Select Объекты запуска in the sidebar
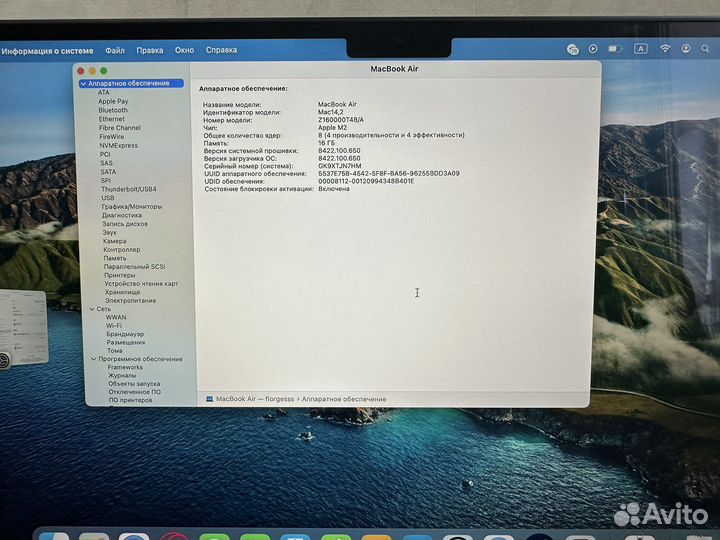 134,383
